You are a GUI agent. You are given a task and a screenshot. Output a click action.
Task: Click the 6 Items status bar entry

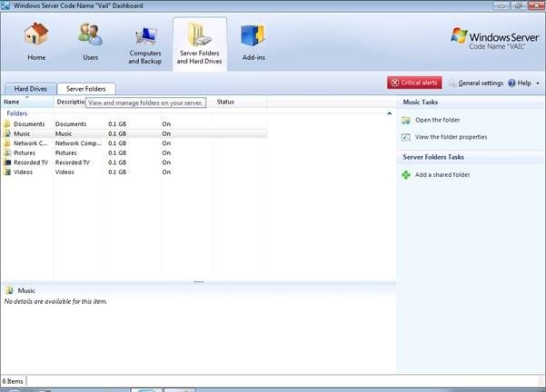point(13,381)
